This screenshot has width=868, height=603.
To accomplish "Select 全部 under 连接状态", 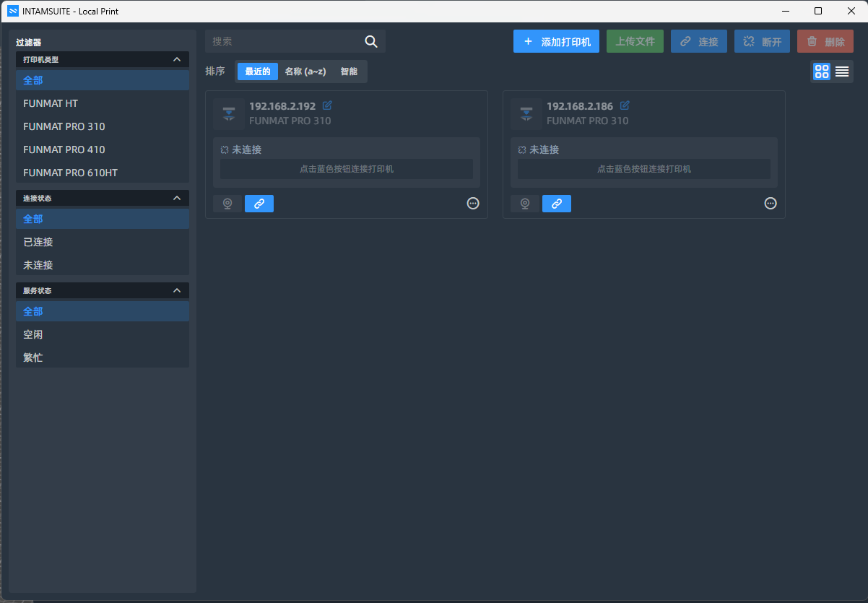I will pos(103,219).
